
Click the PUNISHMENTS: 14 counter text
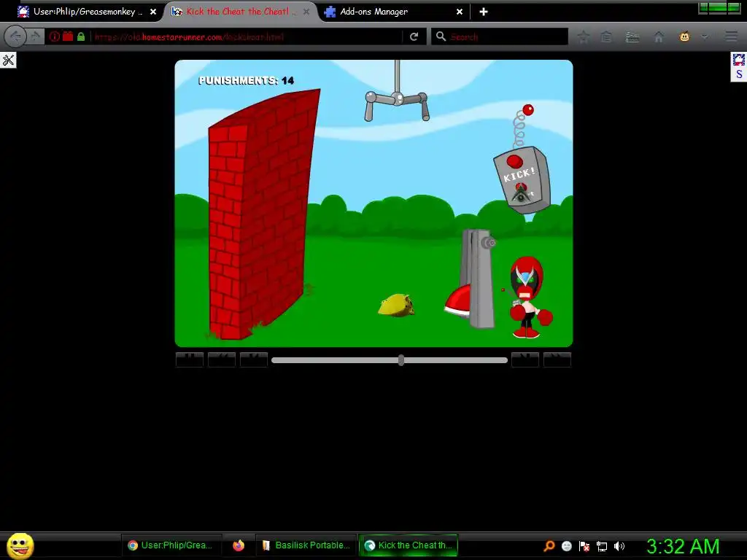point(247,80)
